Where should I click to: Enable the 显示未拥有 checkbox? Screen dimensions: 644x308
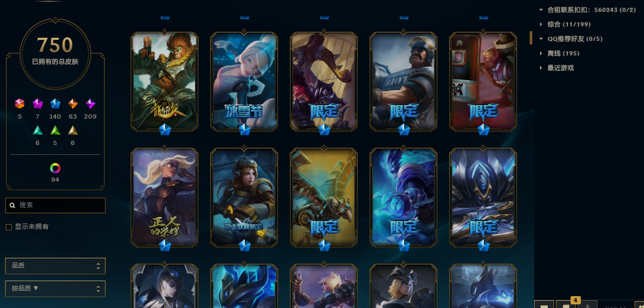coord(8,227)
